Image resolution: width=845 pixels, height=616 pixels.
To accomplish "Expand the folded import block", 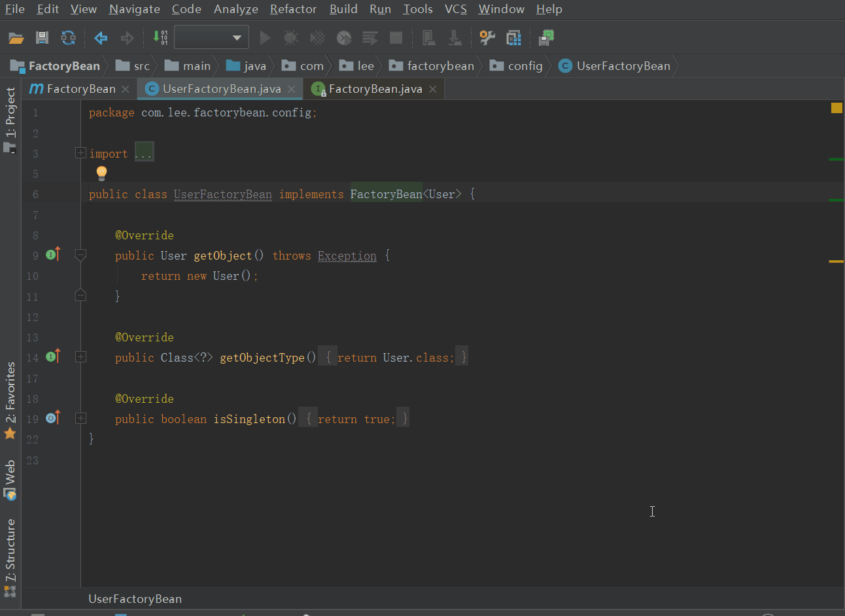I will (80, 153).
